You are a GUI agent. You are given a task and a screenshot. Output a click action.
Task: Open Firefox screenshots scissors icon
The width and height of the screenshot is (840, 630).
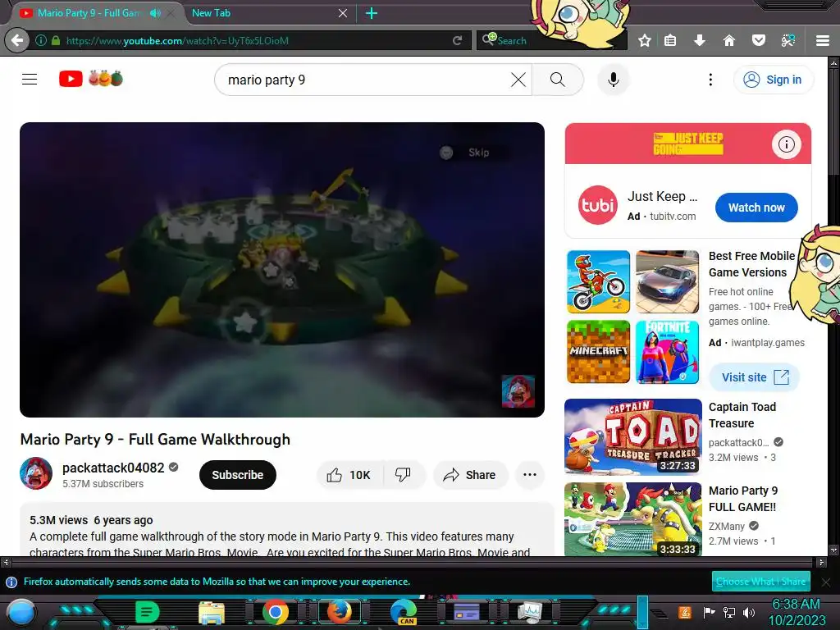(788, 40)
